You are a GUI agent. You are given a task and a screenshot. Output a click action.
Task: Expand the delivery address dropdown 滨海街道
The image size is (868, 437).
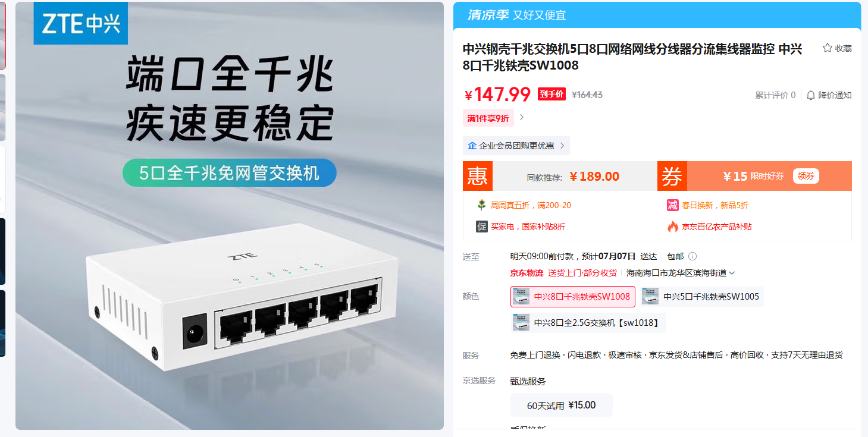click(732, 273)
